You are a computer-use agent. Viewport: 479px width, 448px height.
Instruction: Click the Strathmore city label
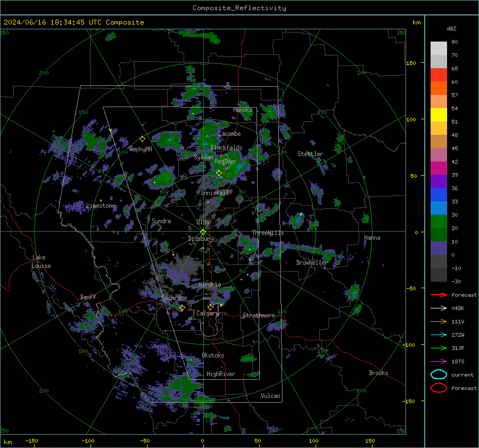(x=259, y=315)
